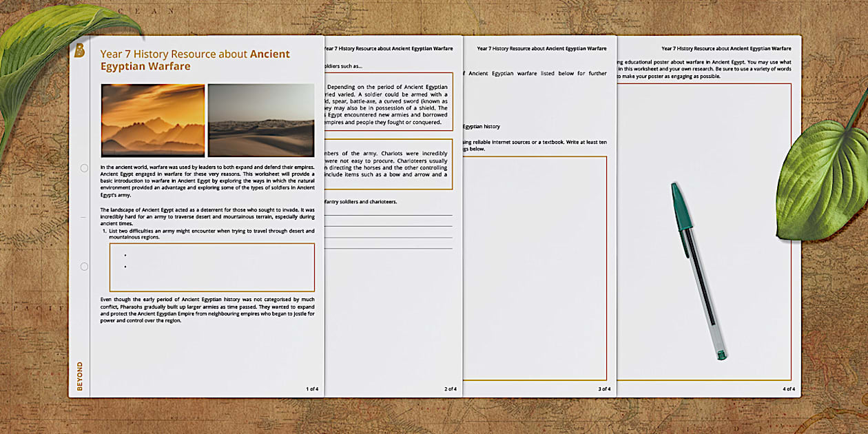This screenshot has height=434, width=868.
Task: Click the upper hole-punch circle on page one
Action: tap(84, 167)
